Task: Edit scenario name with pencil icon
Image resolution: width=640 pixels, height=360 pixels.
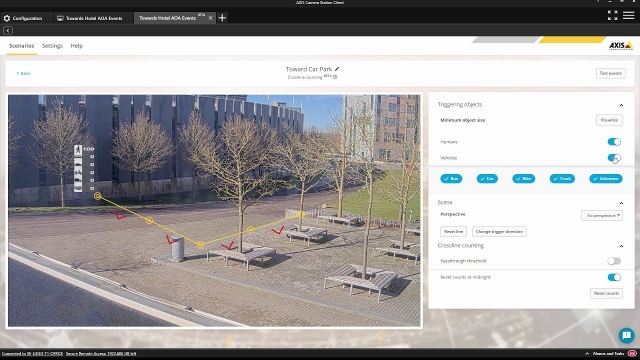Action: tap(337, 69)
